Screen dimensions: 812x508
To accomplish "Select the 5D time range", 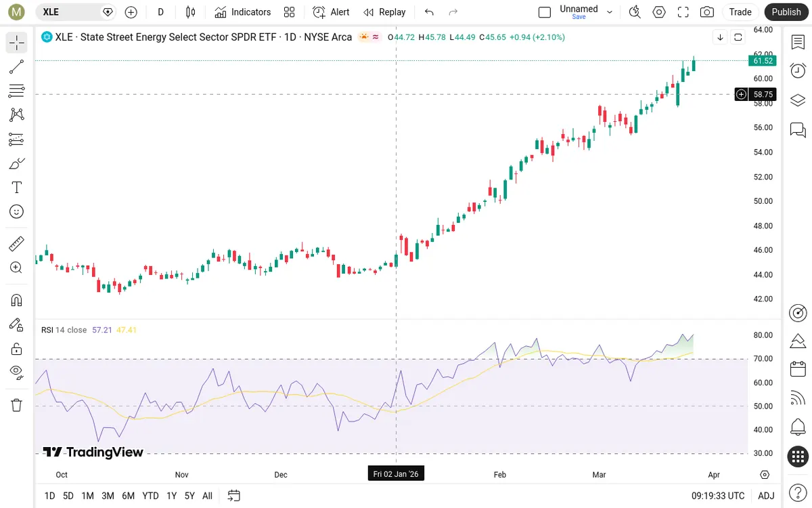I will [x=68, y=496].
